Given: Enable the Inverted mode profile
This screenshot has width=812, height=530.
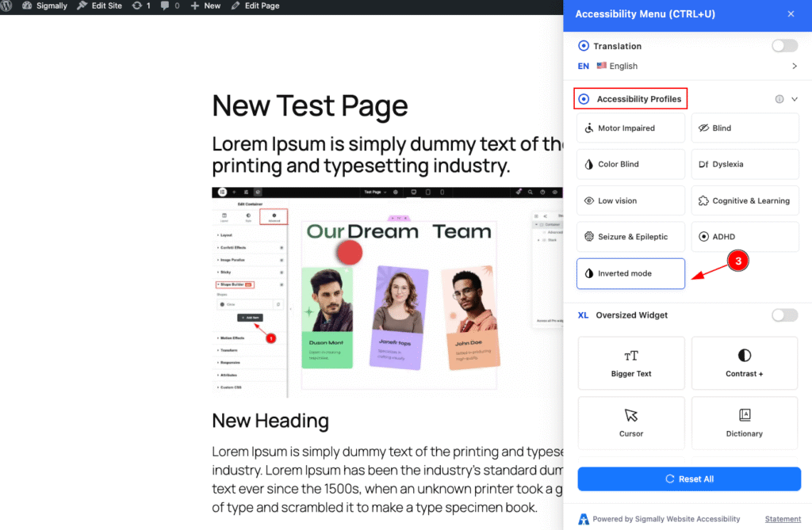Looking at the screenshot, I should pyautogui.click(x=630, y=273).
